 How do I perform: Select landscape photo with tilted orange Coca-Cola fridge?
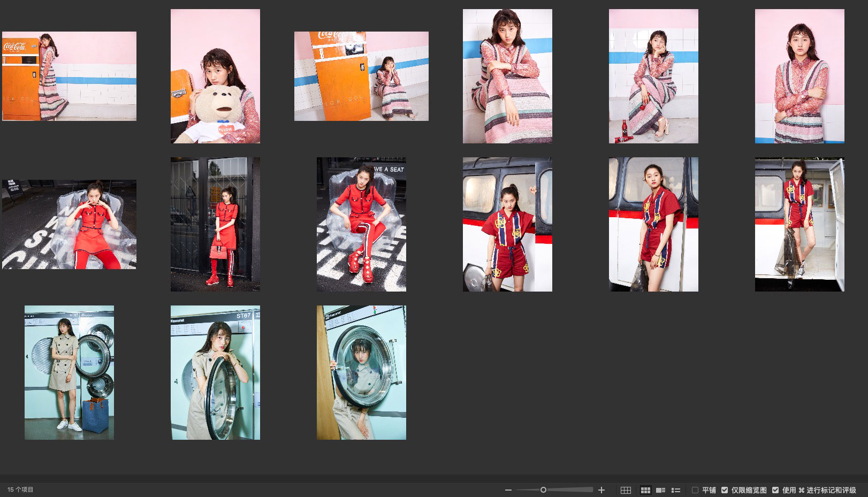pos(361,76)
